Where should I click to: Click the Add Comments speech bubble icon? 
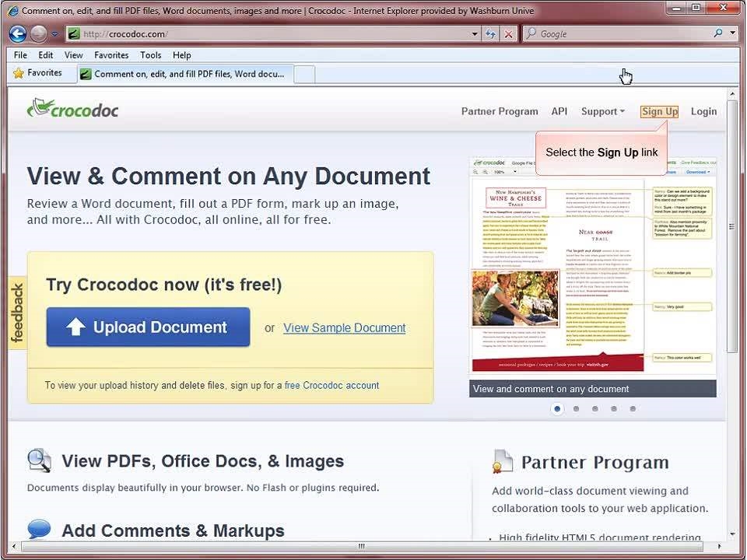coord(39,529)
